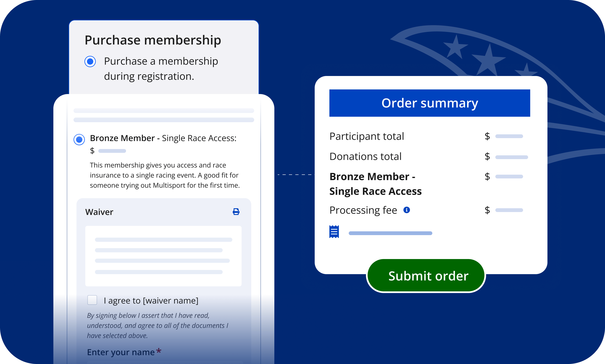
Task: Select the Bronze Member Single Race Access radio
Action: tap(79, 140)
